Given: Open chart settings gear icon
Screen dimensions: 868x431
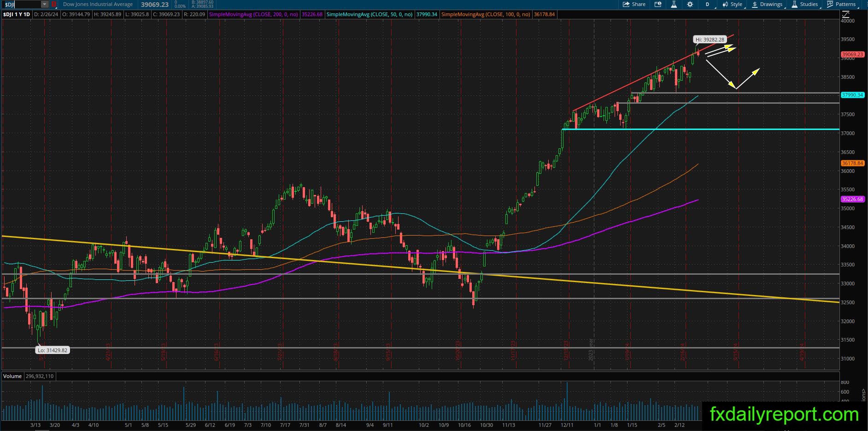Looking at the screenshot, I should (690, 4).
